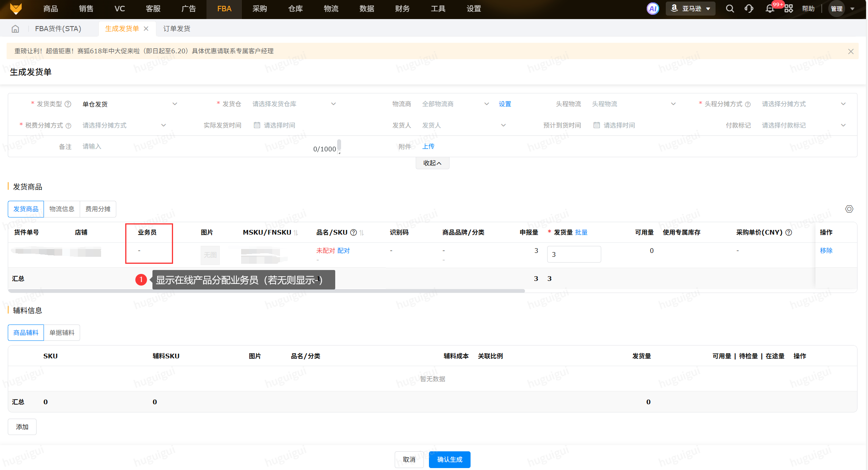The height and width of the screenshot is (470, 868).
Task: Click the AI assistant icon
Action: tap(653, 9)
